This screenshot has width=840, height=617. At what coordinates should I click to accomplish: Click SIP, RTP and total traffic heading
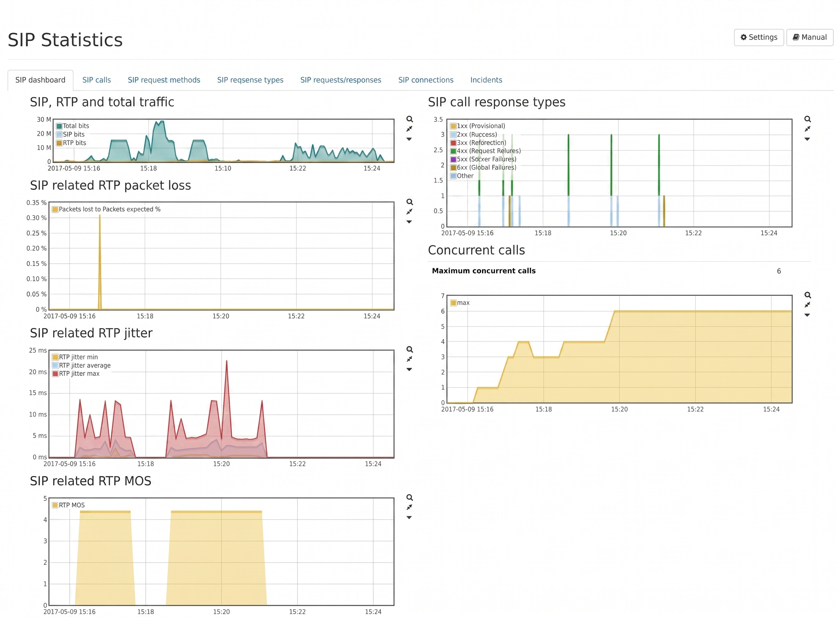[102, 102]
